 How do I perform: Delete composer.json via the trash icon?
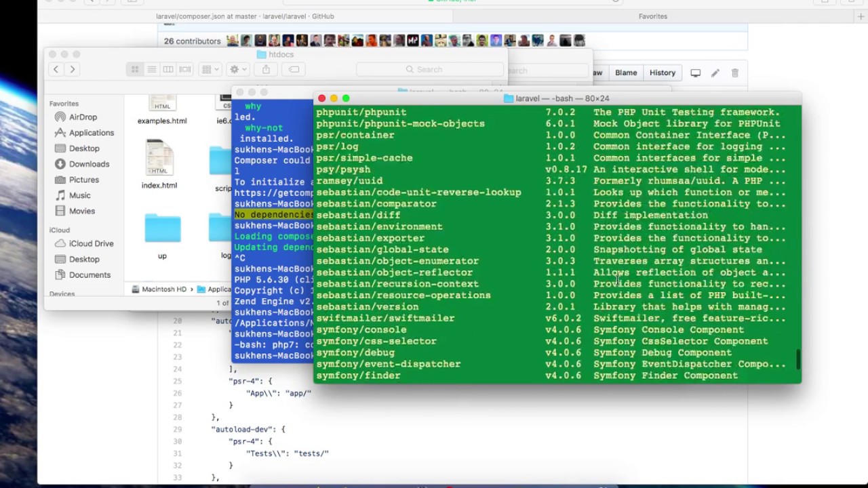[734, 73]
